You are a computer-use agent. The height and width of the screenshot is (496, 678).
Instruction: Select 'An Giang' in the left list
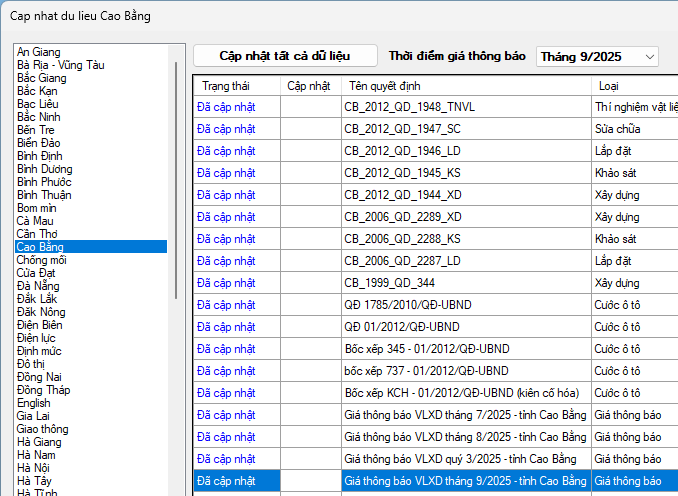pyautogui.click(x=38, y=52)
